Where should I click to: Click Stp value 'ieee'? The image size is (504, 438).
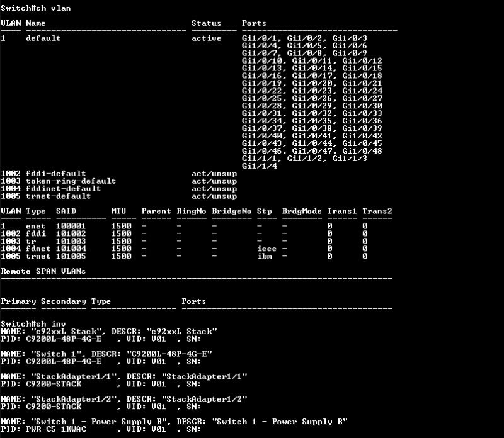(x=266, y=249)
